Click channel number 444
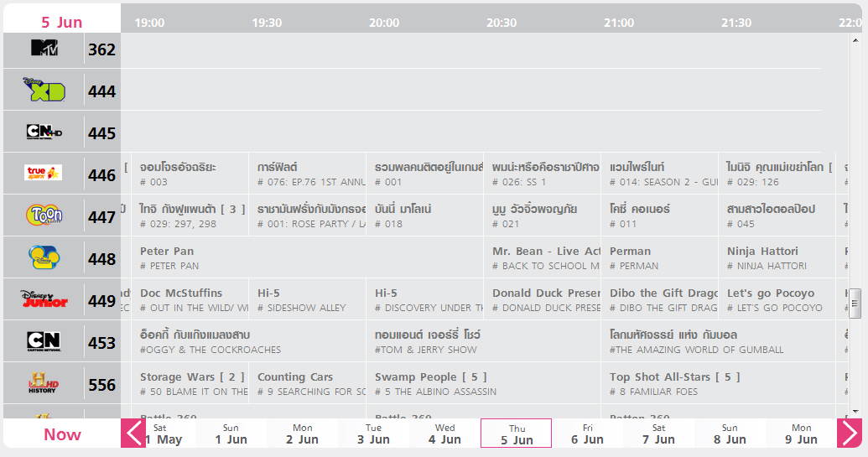 coord(101,91)
